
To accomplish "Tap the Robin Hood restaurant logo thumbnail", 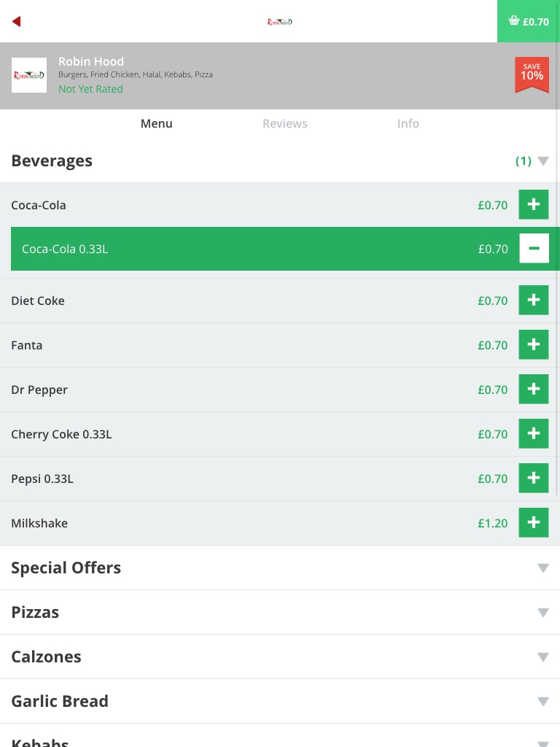I will point(29,75).
